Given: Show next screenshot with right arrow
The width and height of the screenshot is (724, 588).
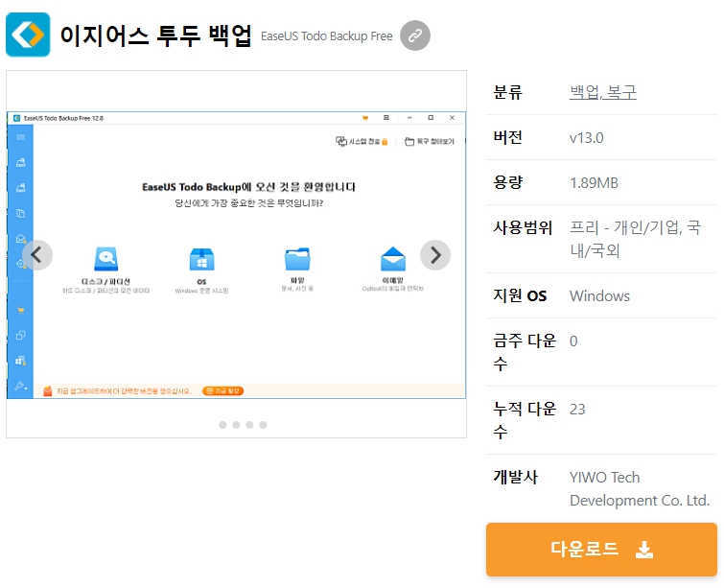Looking at the screenshot, I should click(x=435, y=255).
